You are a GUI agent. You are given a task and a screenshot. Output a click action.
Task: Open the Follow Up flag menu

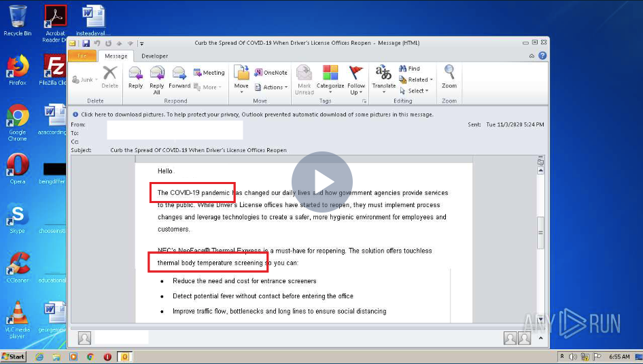click(x=356, y=80)
